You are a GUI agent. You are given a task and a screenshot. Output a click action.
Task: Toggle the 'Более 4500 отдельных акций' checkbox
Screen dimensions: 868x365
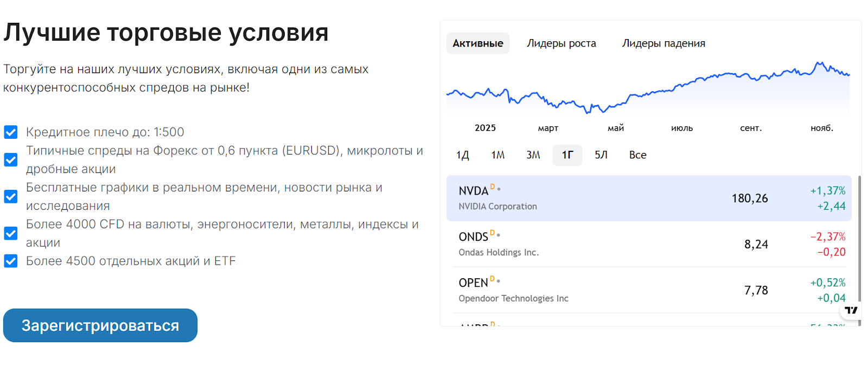coord(11,261)
